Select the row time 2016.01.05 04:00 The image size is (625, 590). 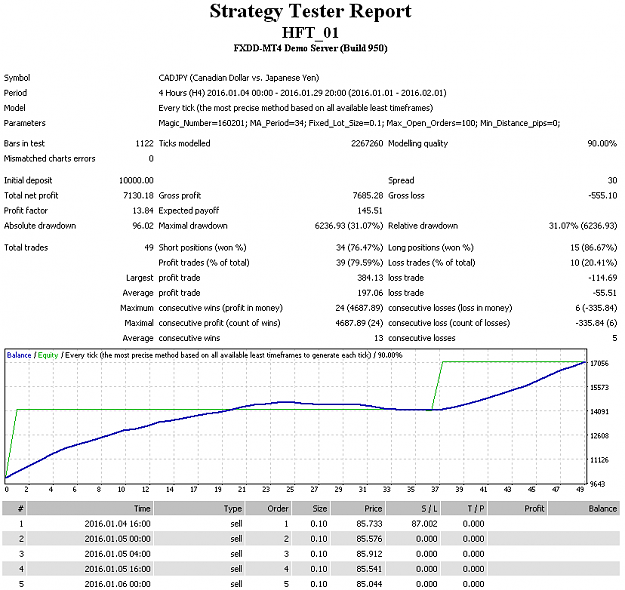point(117,555)
